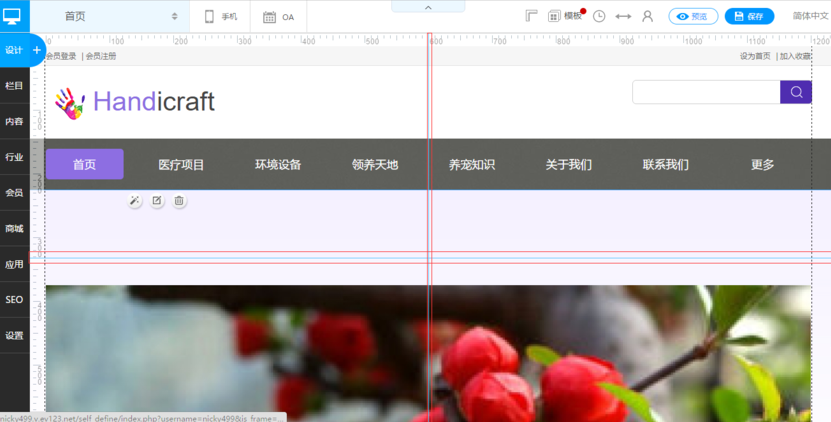The image size is (831, 422).
Task: Select the 联系我们 navigation item
Action: coord(666,165)
